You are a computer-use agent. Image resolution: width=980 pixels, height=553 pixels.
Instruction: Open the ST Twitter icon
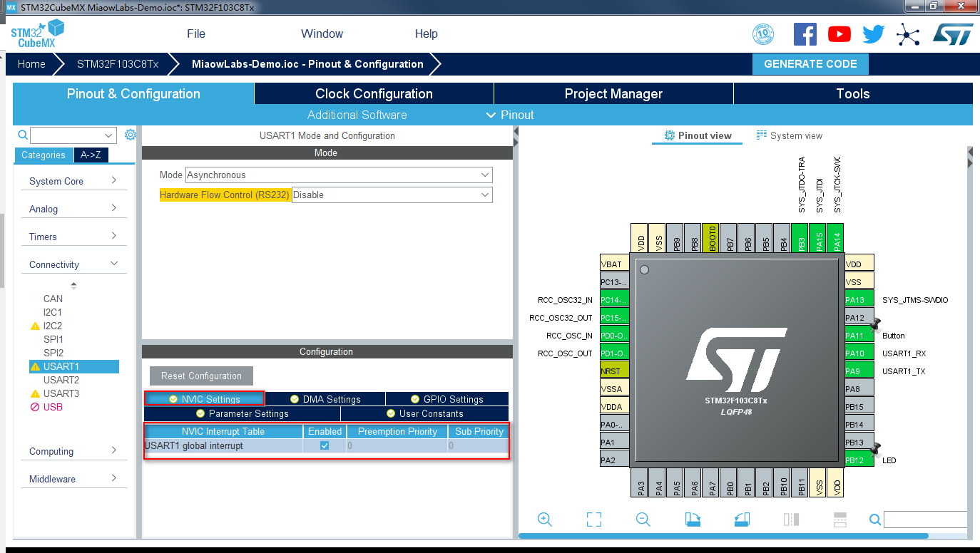click(873, 34)
